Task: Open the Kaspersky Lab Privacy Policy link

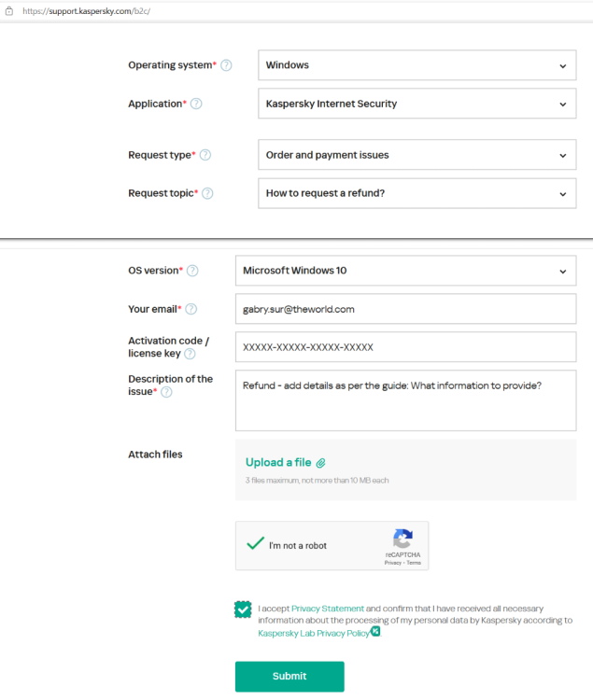Action: click(314, 633)
